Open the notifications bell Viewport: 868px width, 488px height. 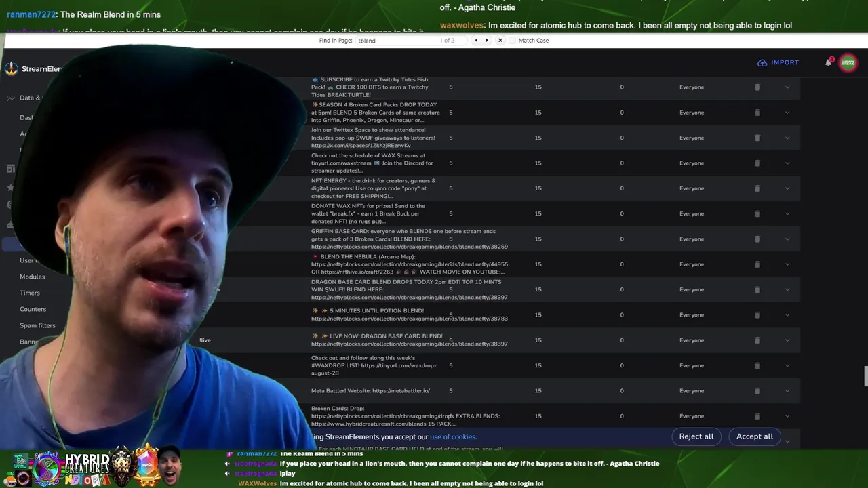pyautogui.click(x=828, y=62)
